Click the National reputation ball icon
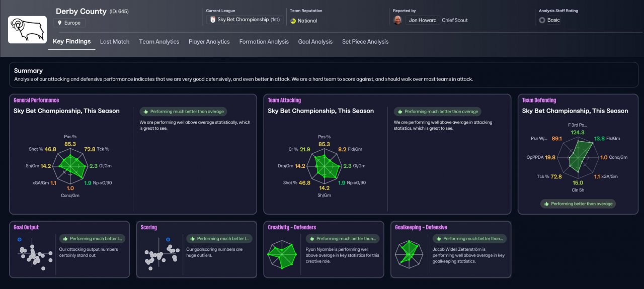 293,21
